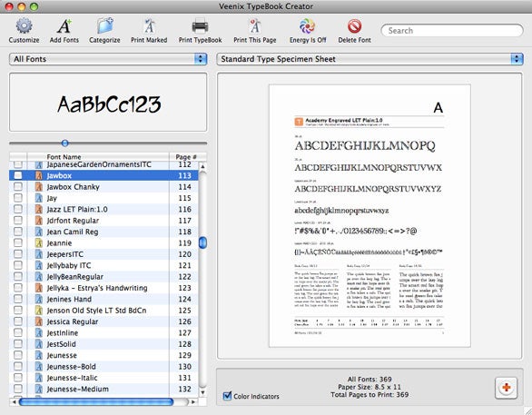
Task: Open the Standard Type Specimen Sheet dropdown
Action: (x=369, y=59)
